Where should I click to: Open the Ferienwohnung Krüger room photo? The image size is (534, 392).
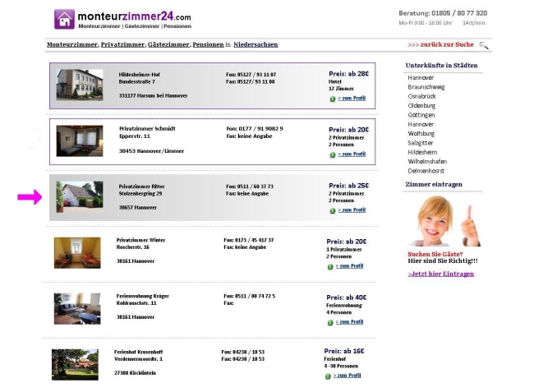[x=77, y=308]
